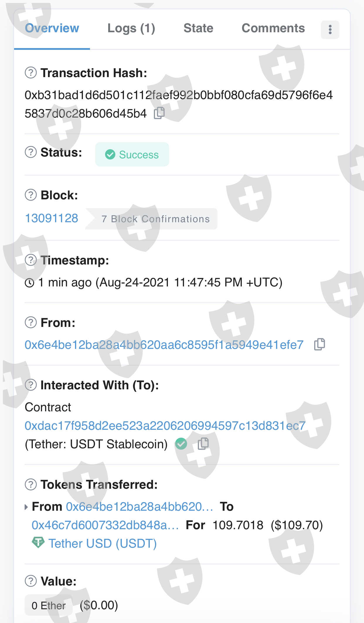Click the Tether USDT token logo
Screen dimensions: 364x623
(x=38, y=543)
